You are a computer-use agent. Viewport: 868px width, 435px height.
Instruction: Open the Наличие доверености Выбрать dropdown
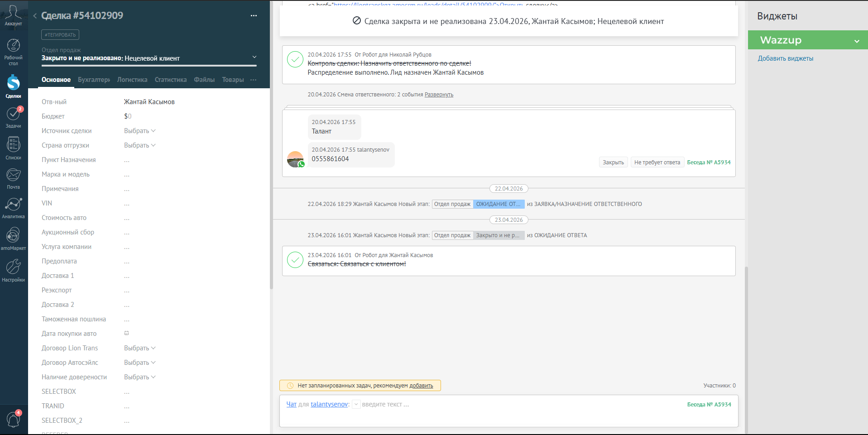tap(139, 377)
